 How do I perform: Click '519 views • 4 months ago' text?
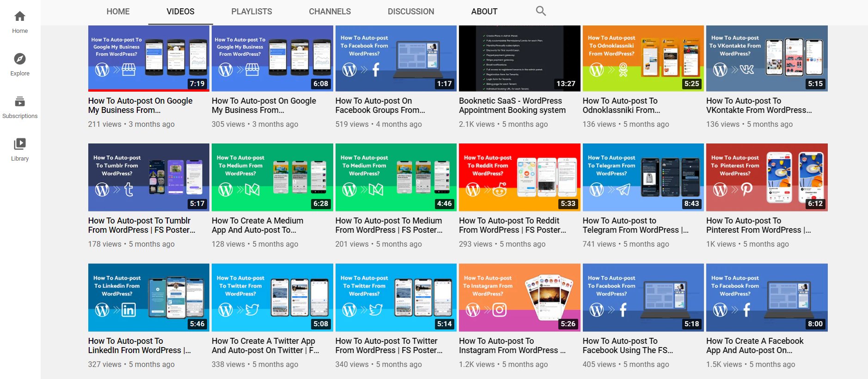pyautogui.click(x=379, y=124)
